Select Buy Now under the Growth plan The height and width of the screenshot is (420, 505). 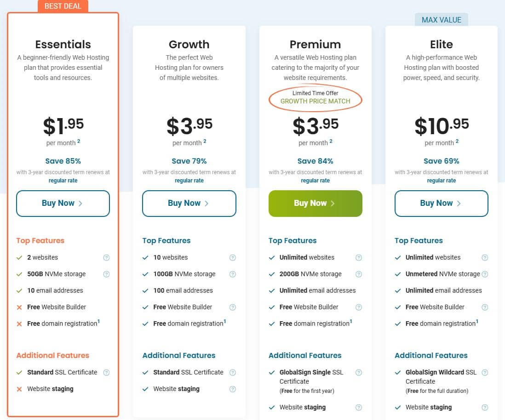tap(189, 203)
